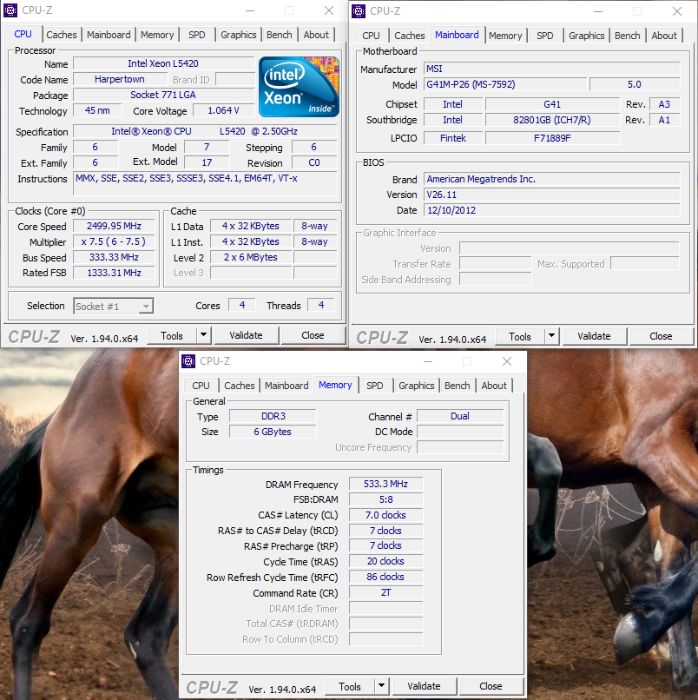Go to CPU tab in Memory window
Viewport: 698px width, 700px height.
201,386
